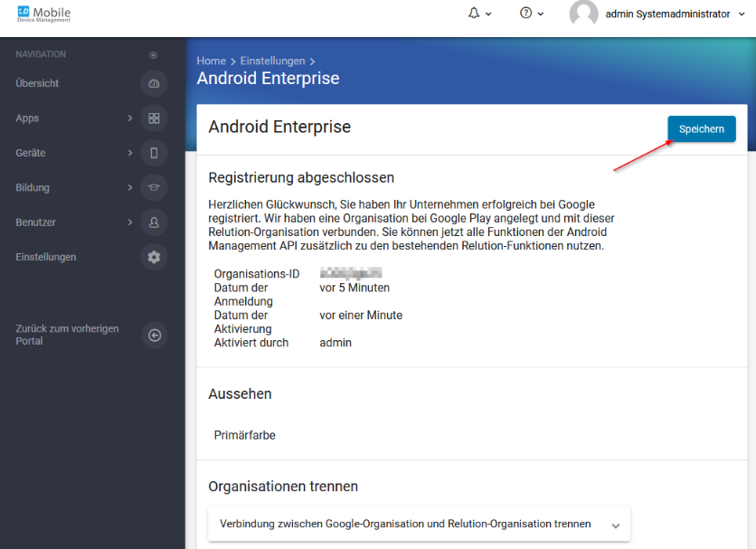
Task: Click the 'vor 5 Minuten' registration date
Action: click(x=354, y=288)
